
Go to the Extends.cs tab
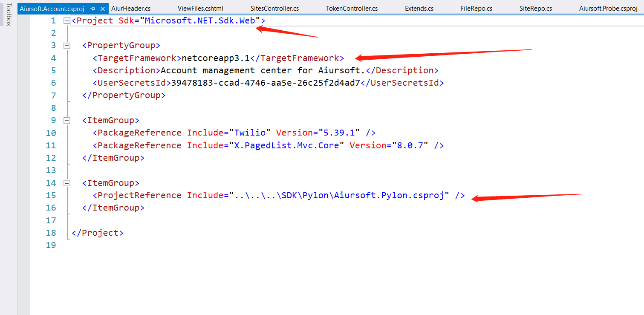(419, 9)
